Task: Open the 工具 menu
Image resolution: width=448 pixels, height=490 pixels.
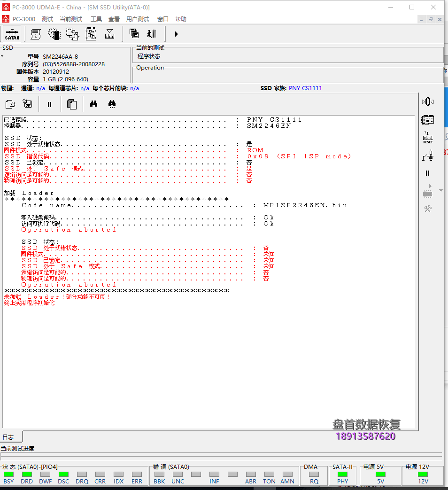Action: point(96,19)
